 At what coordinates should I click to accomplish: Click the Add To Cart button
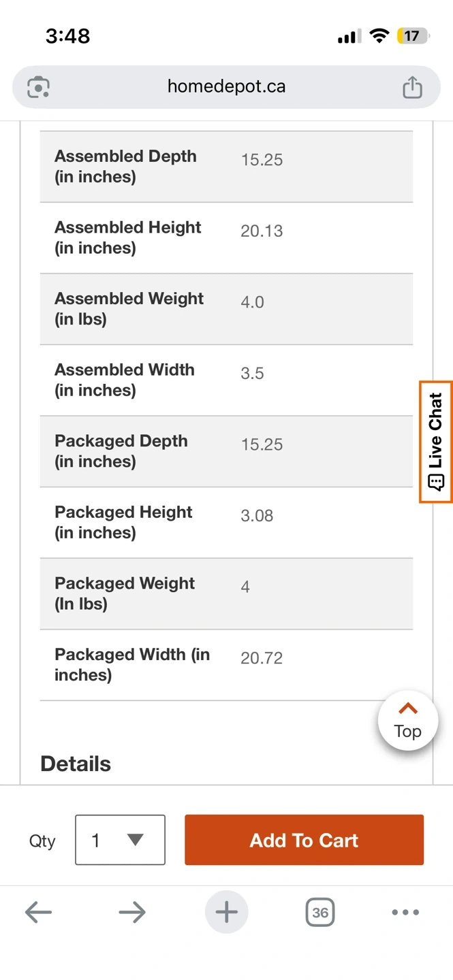(304, 840)
